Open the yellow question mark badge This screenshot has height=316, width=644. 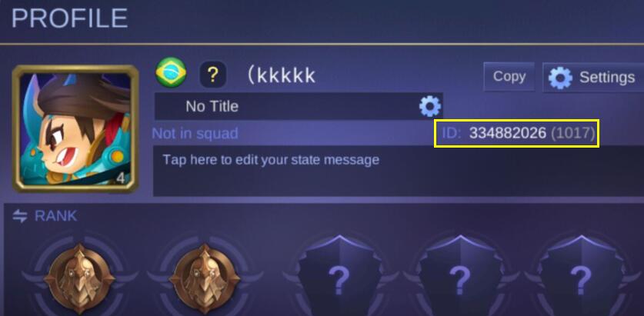[212, 75]
